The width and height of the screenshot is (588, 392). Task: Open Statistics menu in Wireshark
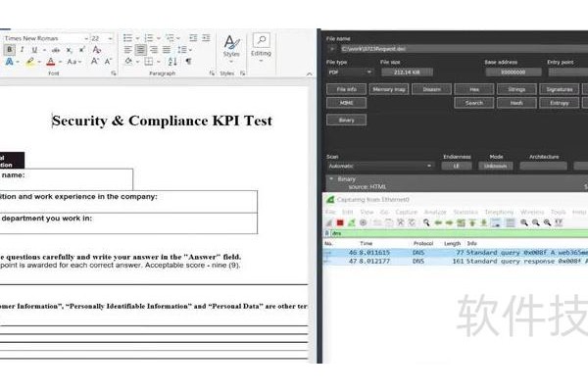tap(465, 212)
